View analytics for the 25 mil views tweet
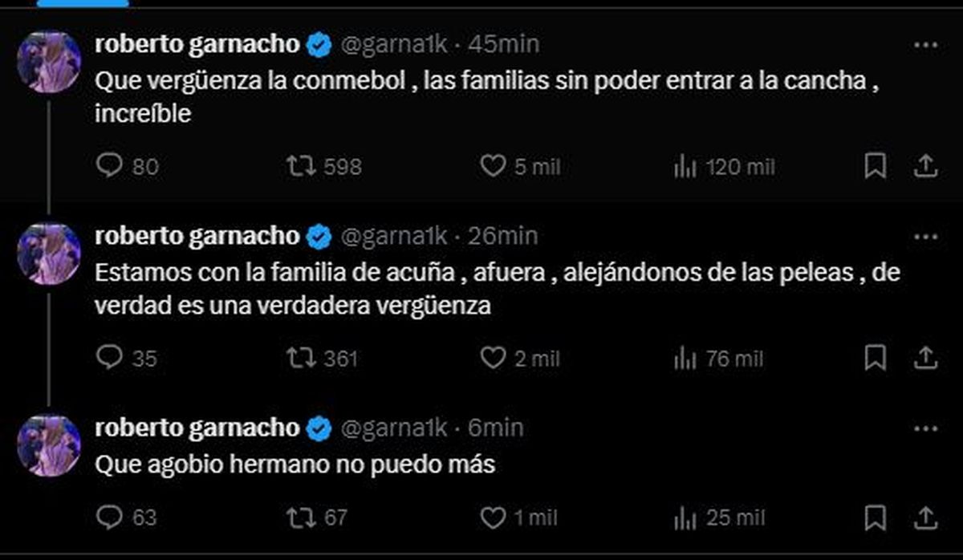The width and height of the screenshot is (963, 560). (x=685, y=517)
